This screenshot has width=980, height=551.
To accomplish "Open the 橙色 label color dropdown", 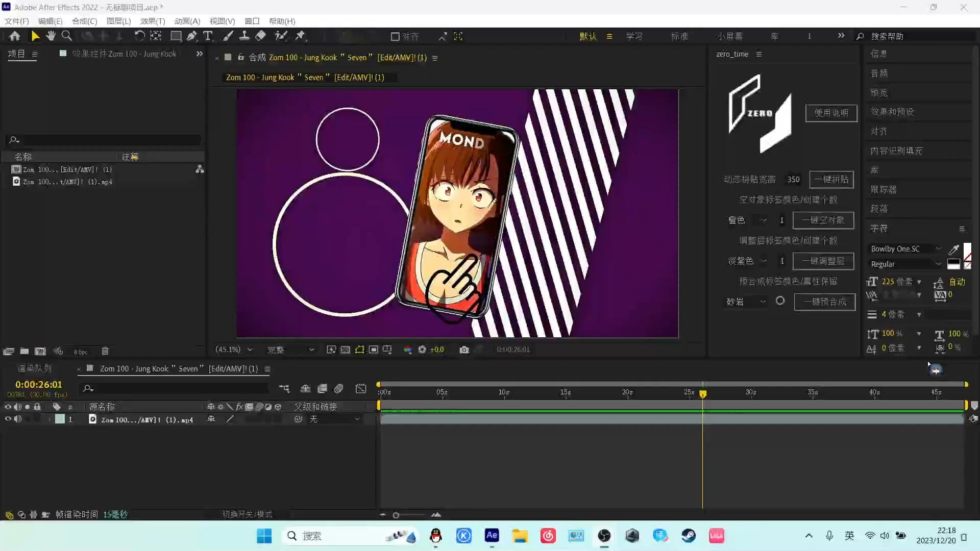I will point(747,220).
